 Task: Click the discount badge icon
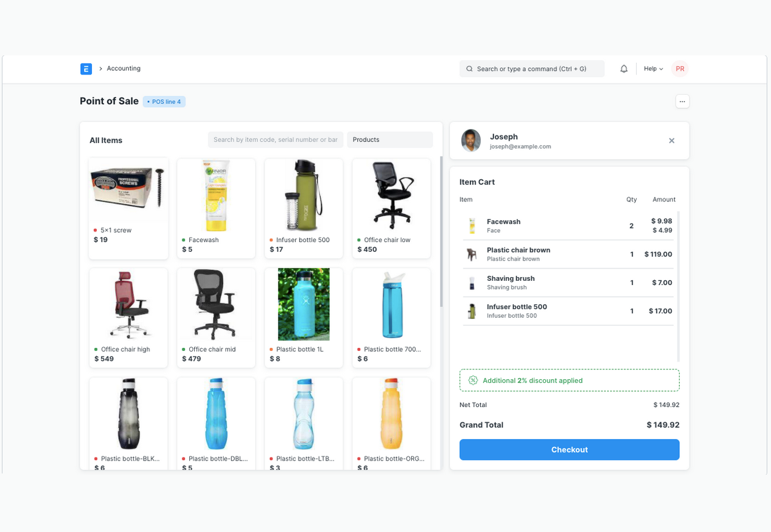click(x=473, y=381)
